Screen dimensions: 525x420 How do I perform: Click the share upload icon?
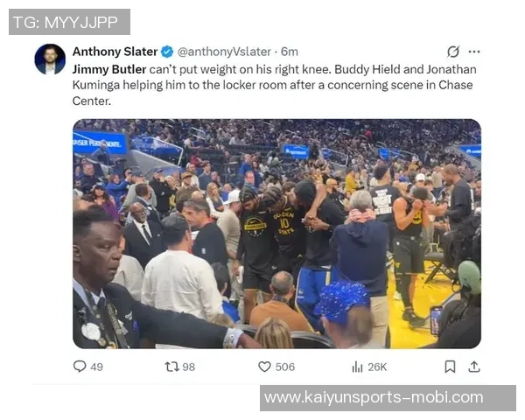[474, 367]
